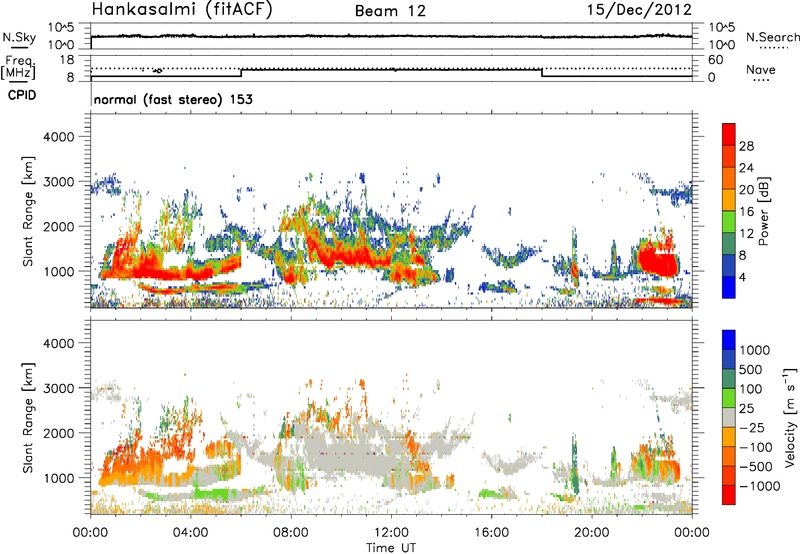
Task: Click the 'Nave' legend label
Action: point(761,69)
